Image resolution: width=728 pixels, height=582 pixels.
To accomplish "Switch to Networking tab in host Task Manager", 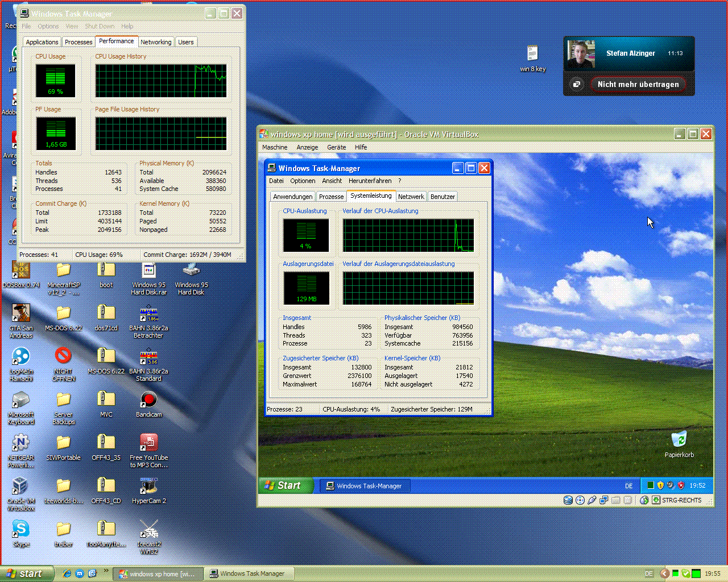I will point(156,42).
